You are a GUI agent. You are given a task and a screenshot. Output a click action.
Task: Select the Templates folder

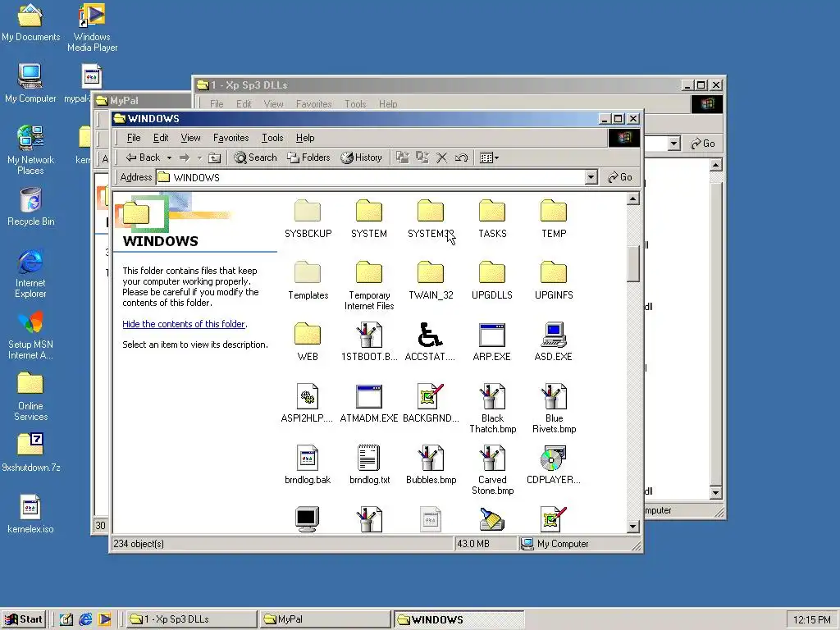click(x=308, y=281)
